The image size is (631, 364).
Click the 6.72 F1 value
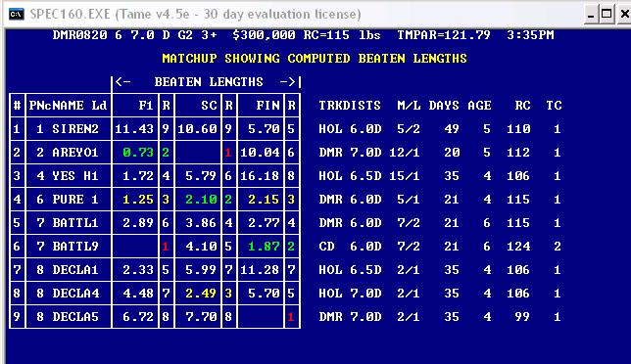click(138, 317)
